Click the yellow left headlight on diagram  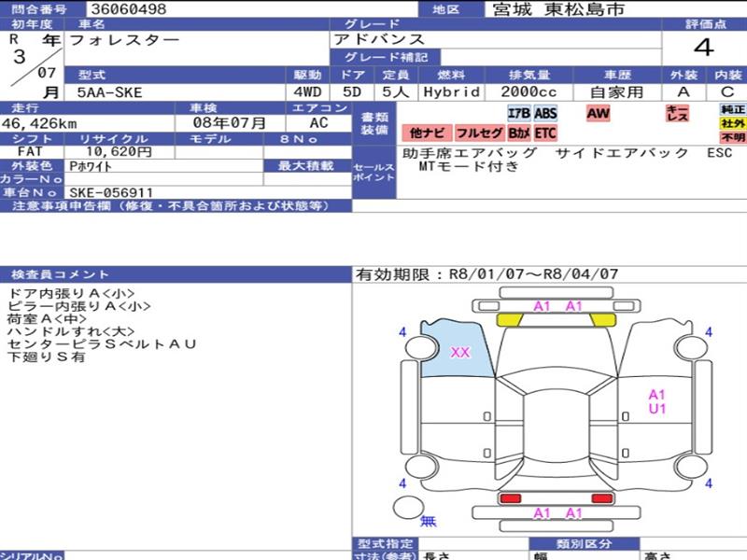509,320
